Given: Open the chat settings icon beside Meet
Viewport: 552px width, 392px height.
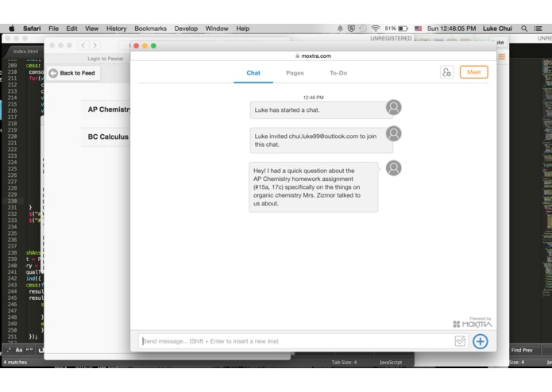Looking at the screenshot, I should [x=446, y=72].
